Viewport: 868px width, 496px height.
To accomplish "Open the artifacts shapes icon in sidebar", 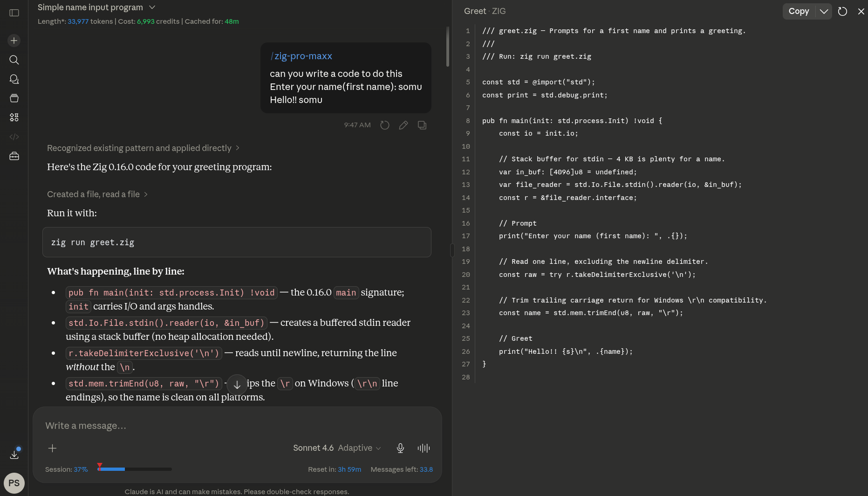I will [x=14, y=117].
